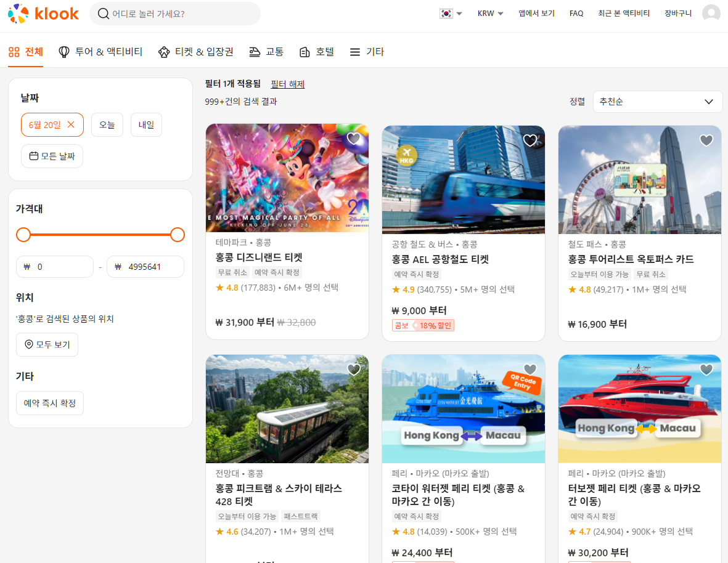Click the Klook logo

(x=43, y=14)
